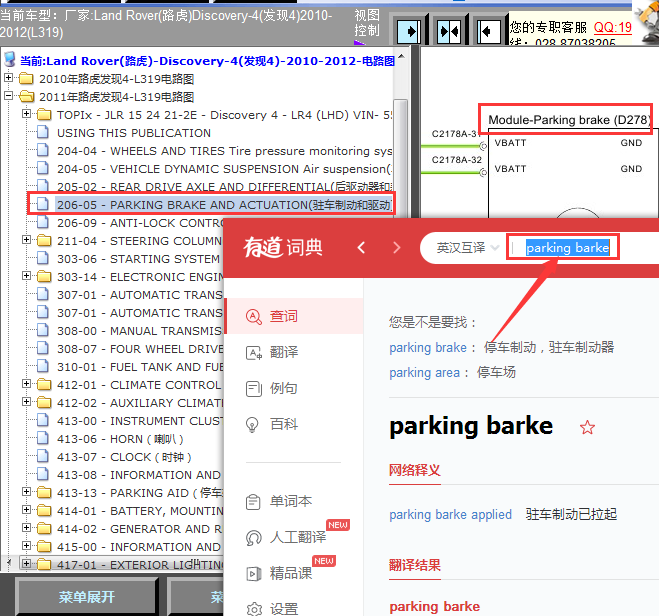Expand the 2010年路虎发现4-L319电路图 folder
Screen dimensions: 659x616
tap(8, 78)
